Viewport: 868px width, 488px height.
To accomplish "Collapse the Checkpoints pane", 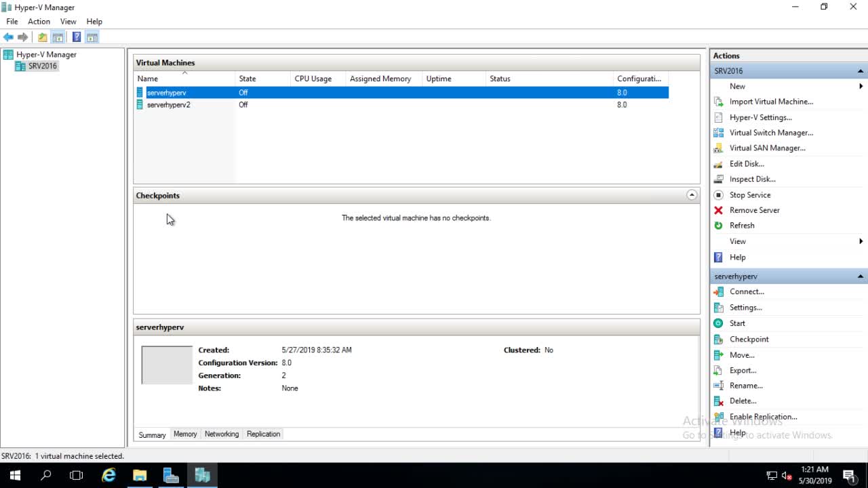I will point(692,195).
